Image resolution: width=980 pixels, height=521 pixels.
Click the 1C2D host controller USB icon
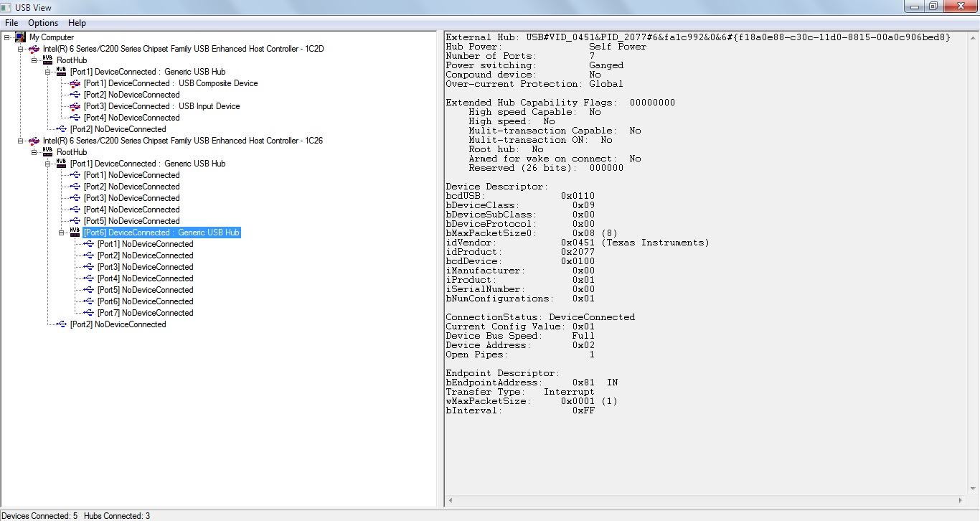click(34, 49)
